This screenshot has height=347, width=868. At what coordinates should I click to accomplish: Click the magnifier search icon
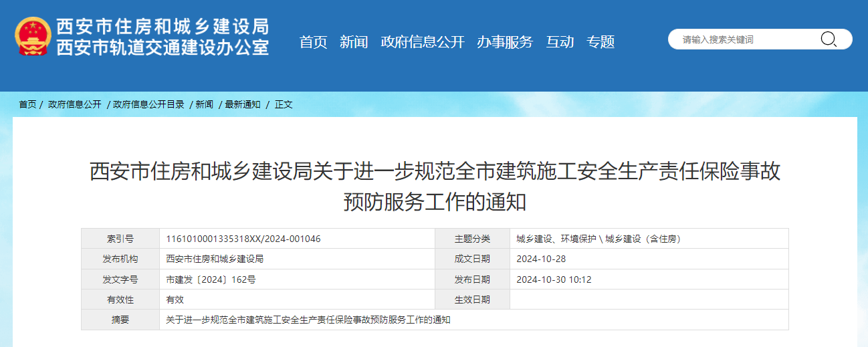pyautogui.click(x=828, y=39)
